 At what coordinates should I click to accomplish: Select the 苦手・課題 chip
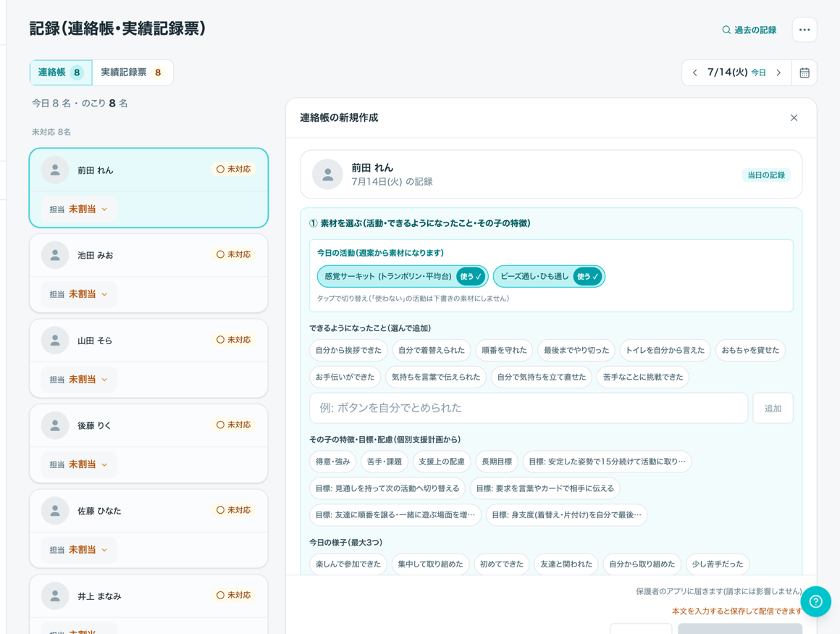pyautogui.click(x=384, y=462)
